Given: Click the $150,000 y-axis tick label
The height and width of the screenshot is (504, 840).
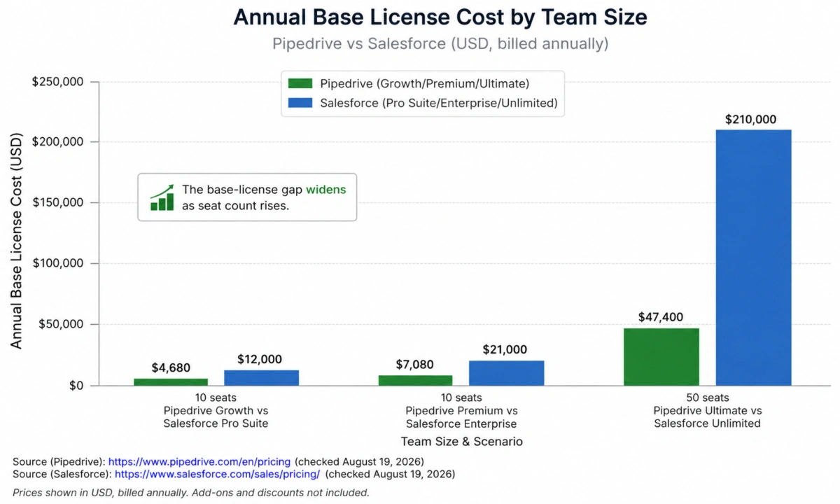Looking at the screenshot, I should tap(58, 203).
